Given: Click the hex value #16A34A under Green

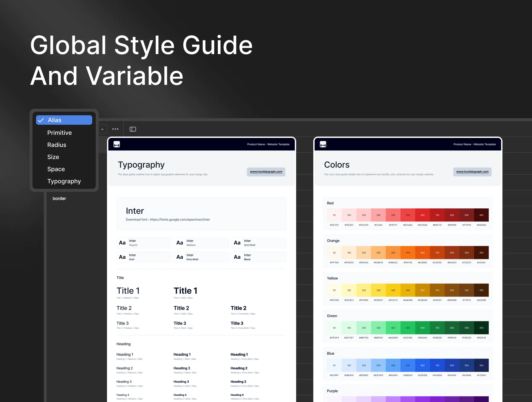Looking at the screenshot, I should pyautogui.click(x=423, y=338).
